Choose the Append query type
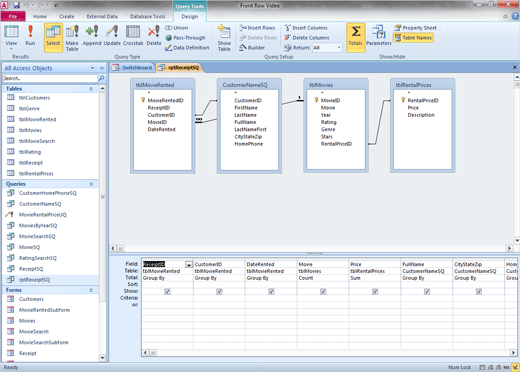Image resolution: width=520 pixels, height=372 pixels. pos(92,35)
